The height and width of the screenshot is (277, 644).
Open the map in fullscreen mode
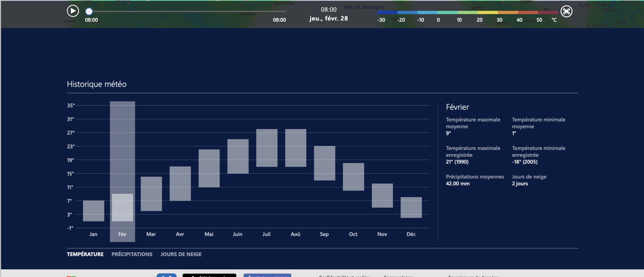(566, 11)
